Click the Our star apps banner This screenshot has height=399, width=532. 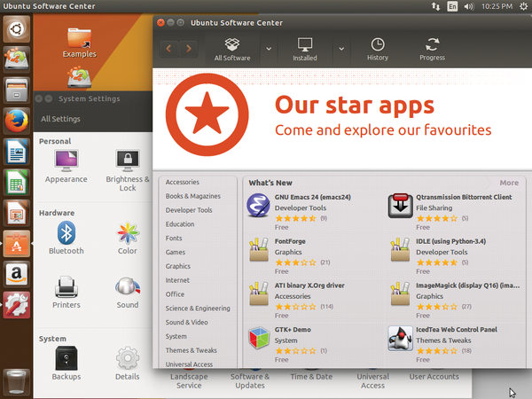pos(342,119)
